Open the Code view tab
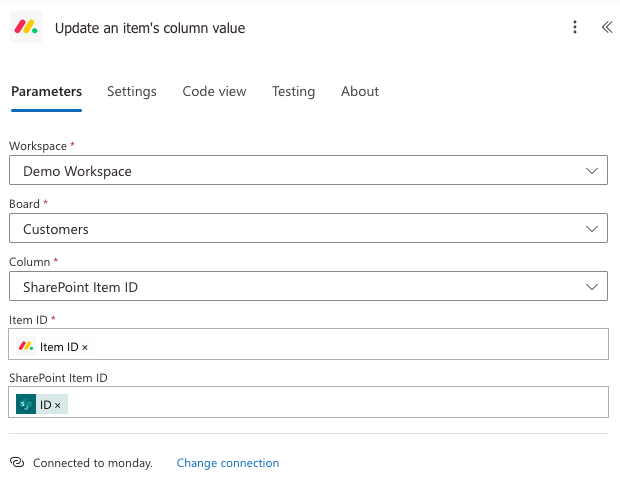 (214, 91)
